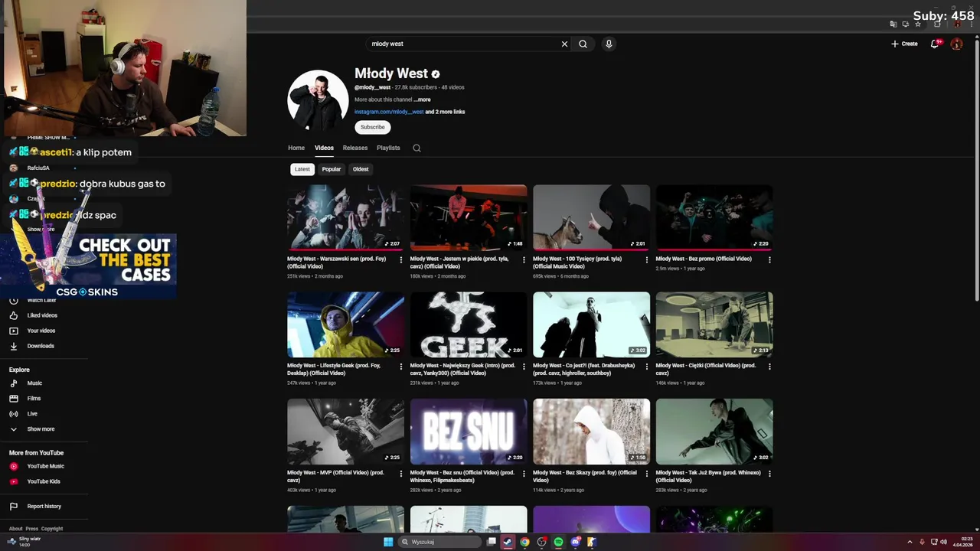Viewport: 980px width, 551px height.
Task: Open Spotify from the taskbar
Action: pos(558,542)
